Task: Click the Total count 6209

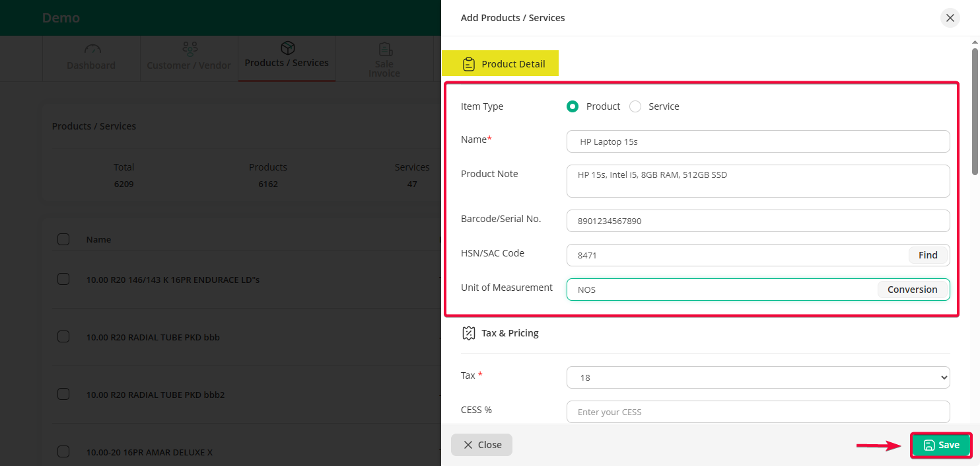Action: click(x=123, y=184)
